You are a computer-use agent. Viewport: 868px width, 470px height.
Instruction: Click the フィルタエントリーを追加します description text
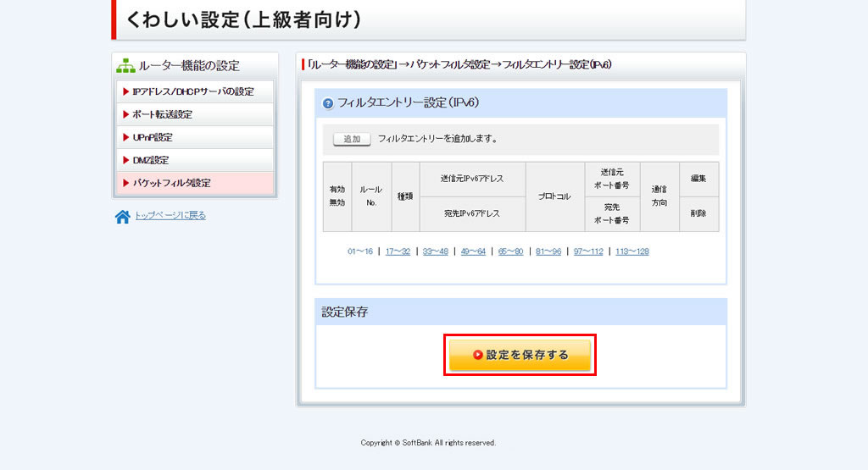[x=438, y=139]
